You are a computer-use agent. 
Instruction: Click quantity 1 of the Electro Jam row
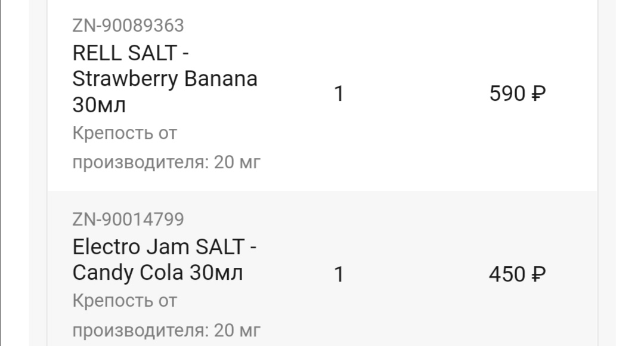(339, 274)
